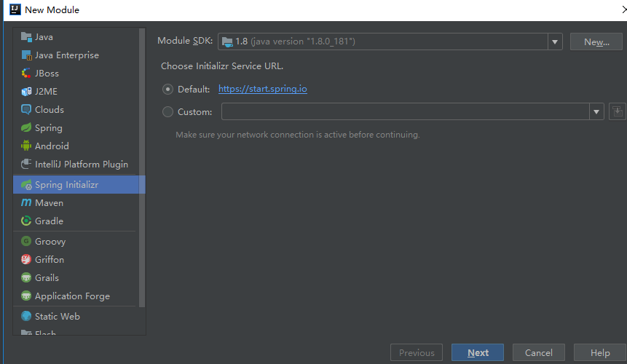This screenshot has width=627, height=364.
Task: Click the Help button
Action: click(600, 352)
